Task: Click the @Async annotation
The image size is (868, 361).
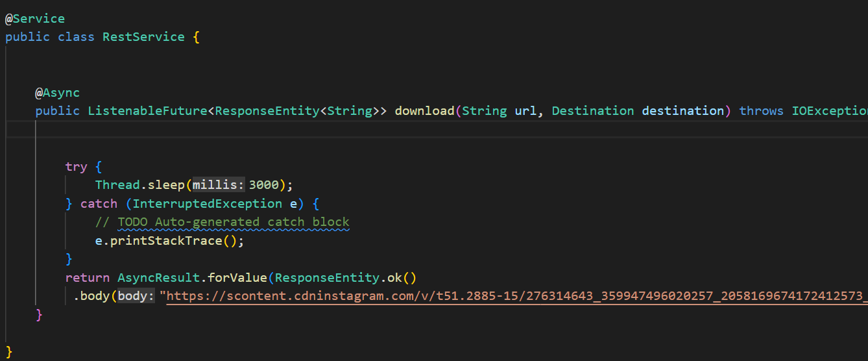Action: click(x=57, y=93)
